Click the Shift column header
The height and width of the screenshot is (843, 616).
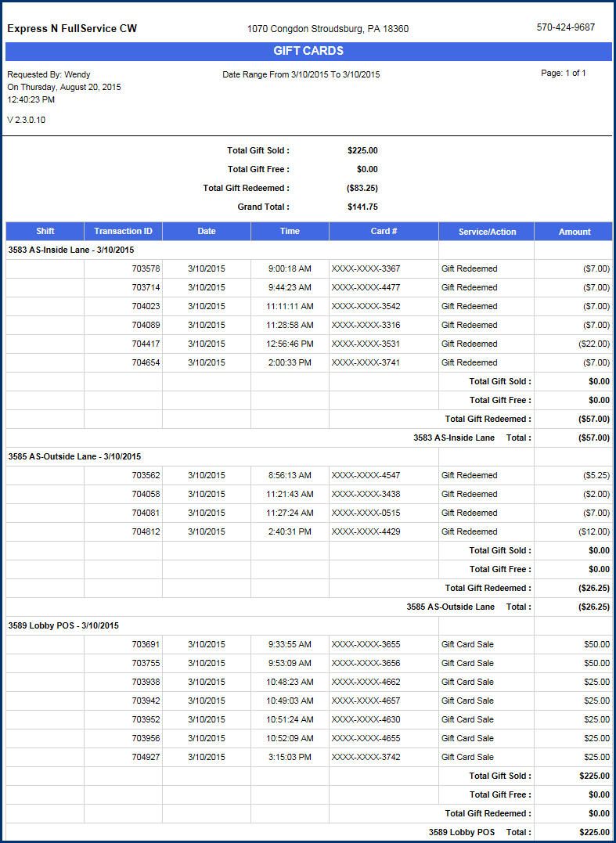click(45, 232)
